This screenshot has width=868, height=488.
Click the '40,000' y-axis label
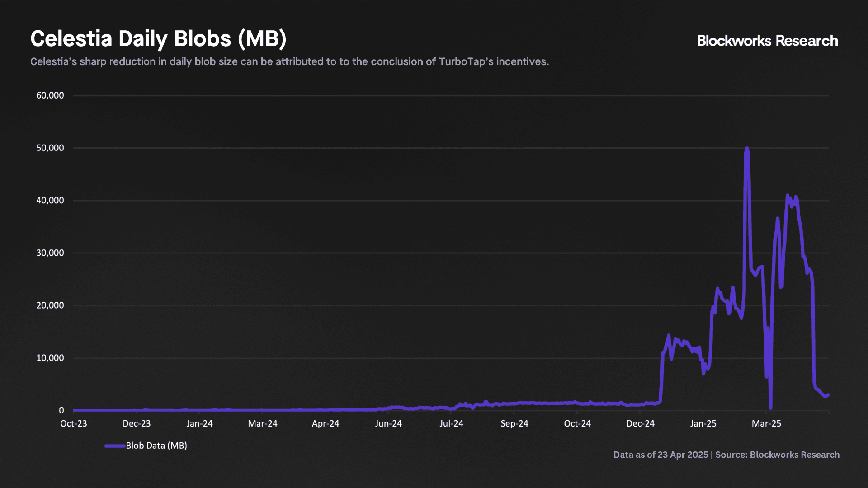pyautogui.click(x=50, y=200)
